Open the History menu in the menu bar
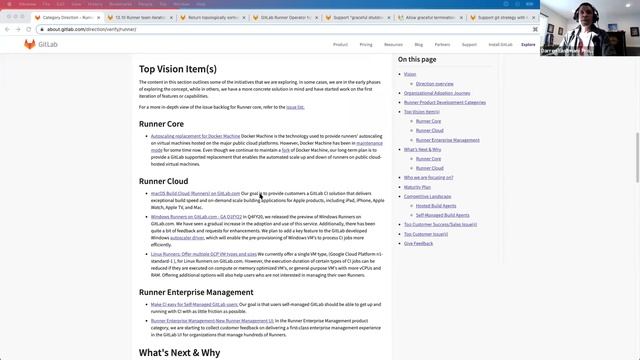Viewport: 640px width, 360px height. [95, 4]
